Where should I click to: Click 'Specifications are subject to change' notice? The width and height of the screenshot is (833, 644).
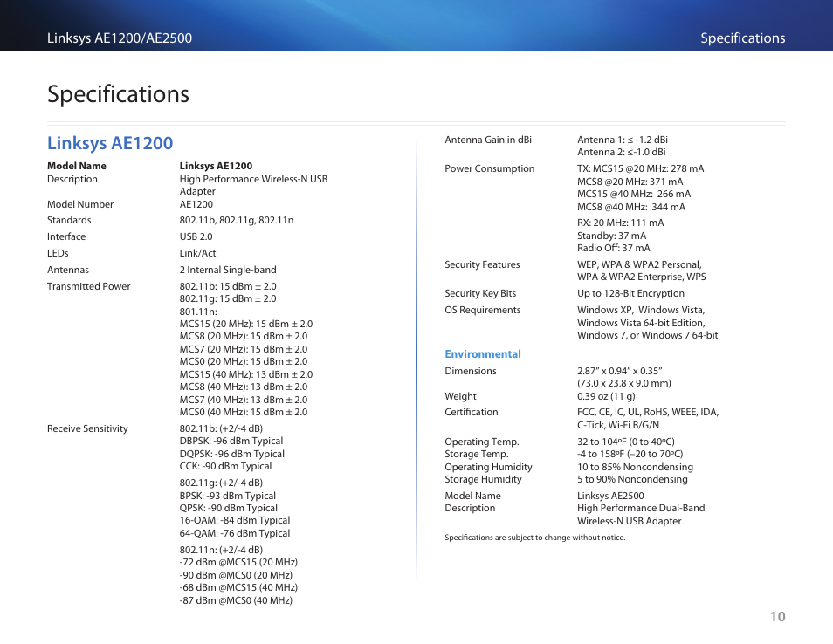[535, 538]
